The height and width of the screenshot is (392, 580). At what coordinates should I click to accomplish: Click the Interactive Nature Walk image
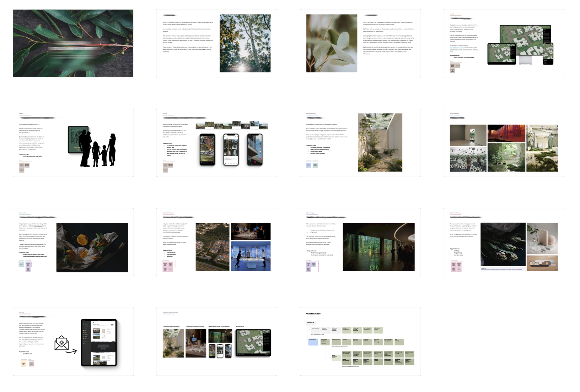point(173,343)
